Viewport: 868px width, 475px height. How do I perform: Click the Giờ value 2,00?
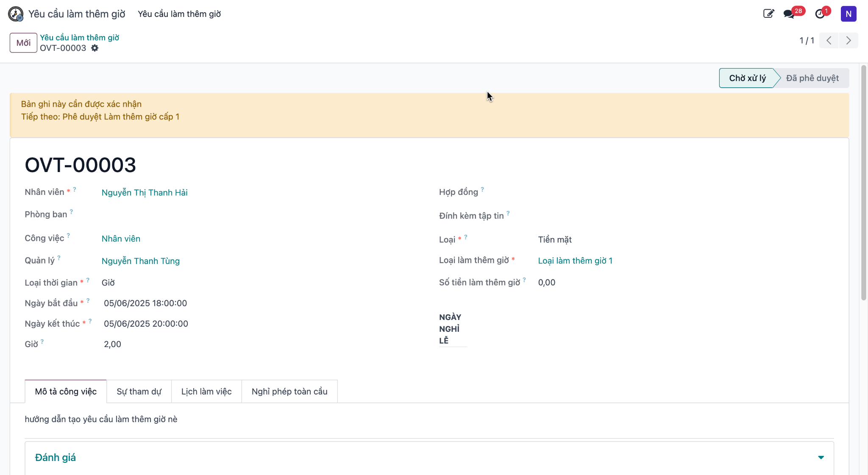coord(112,344)
